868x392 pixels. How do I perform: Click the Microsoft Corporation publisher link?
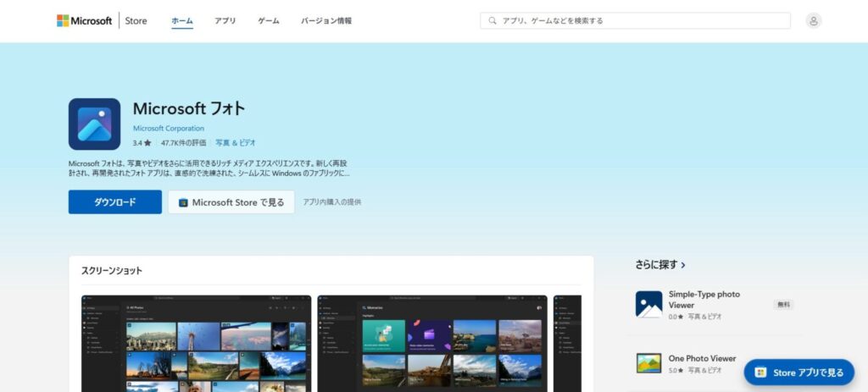[x=169, y=129]
